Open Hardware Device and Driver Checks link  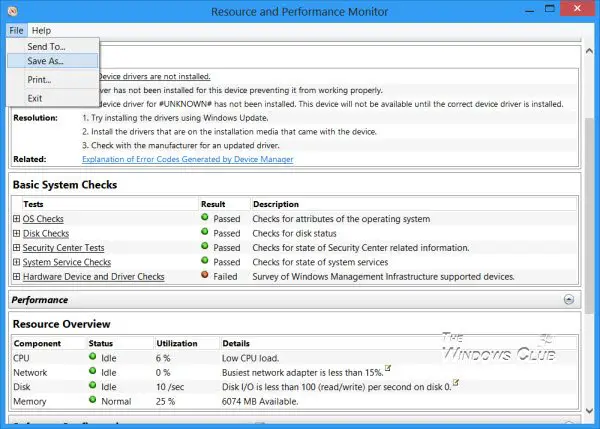click(x=93, y=277)
